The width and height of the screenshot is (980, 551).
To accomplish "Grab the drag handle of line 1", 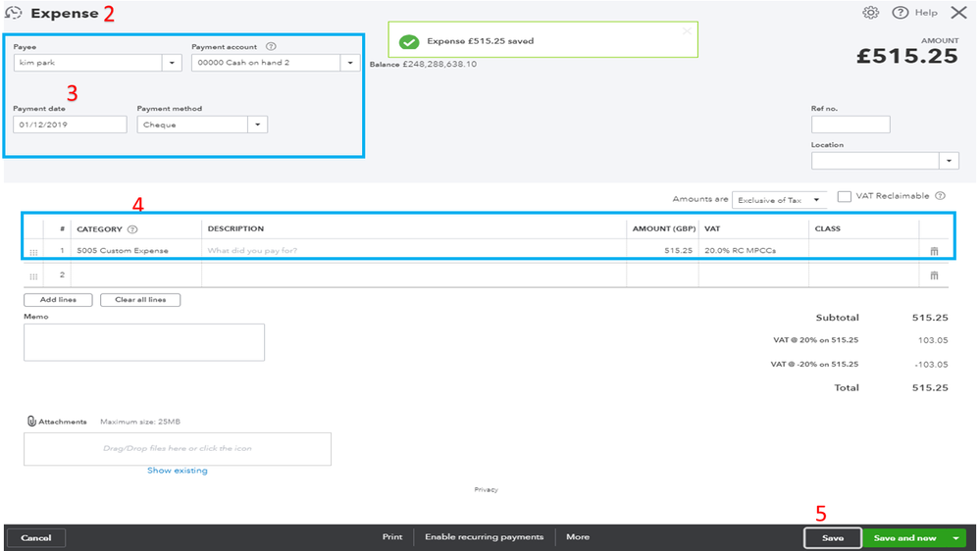I will (x=33, y=252).
